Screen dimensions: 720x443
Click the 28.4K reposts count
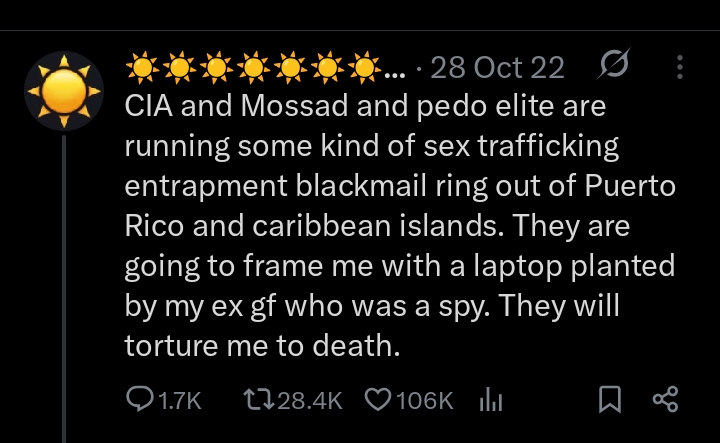[x=309, y=400]
